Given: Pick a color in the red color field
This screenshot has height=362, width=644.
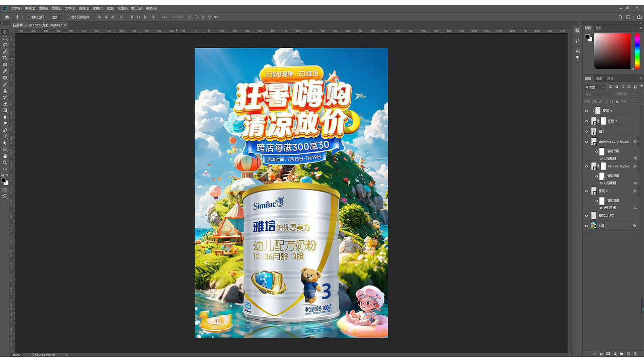Looking at the screenshot, I should coord(612,51).
